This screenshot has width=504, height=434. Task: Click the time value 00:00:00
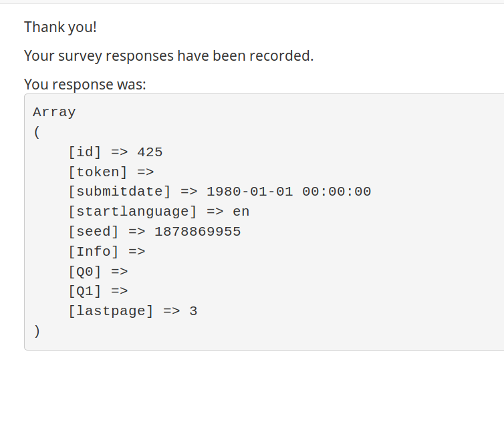[336, 192]
